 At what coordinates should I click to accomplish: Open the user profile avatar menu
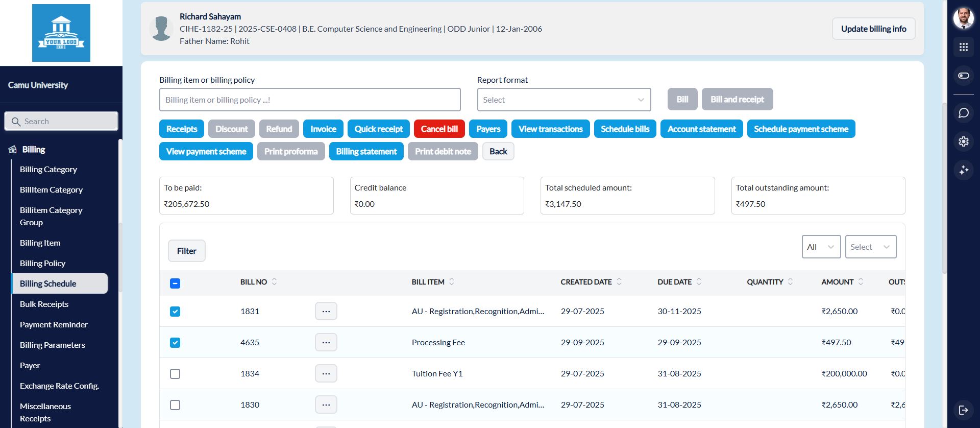[x=963, y=18]
